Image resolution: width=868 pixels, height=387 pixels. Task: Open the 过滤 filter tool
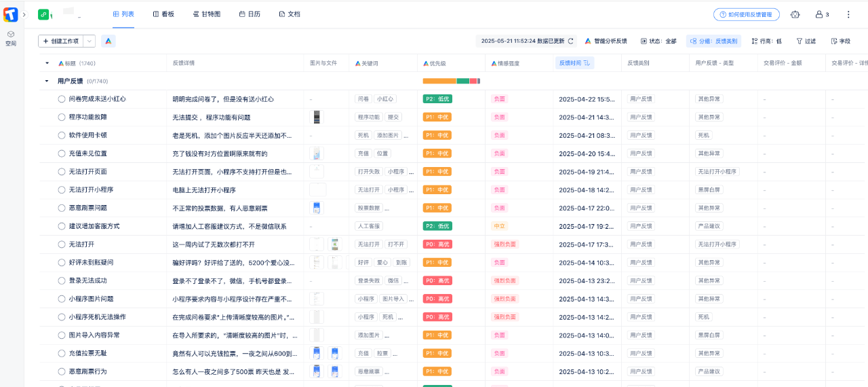click(x=806, y=41)
